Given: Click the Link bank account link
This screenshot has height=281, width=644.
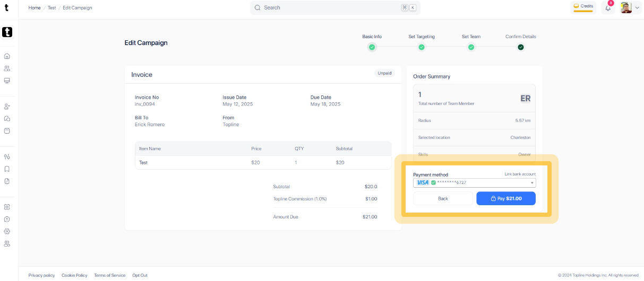Looking at the screenshot, I should (520, 174).
